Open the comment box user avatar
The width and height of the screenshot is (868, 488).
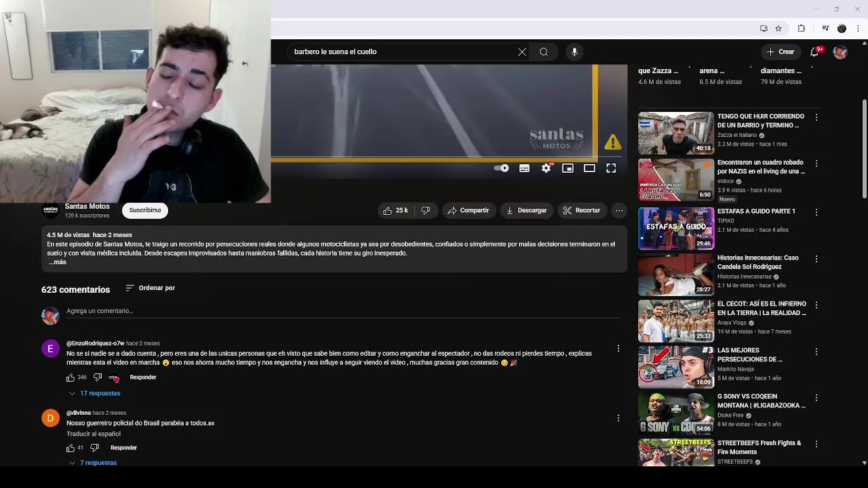(50, 316)
